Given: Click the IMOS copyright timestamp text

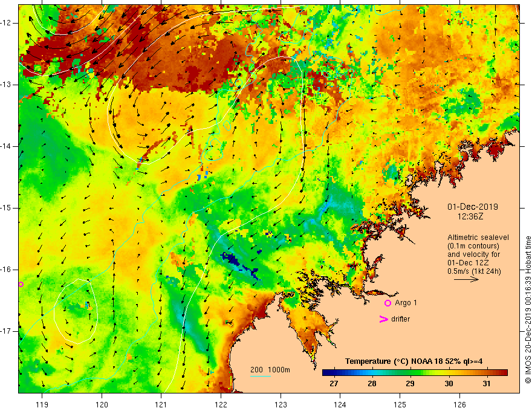Looking at the screenshot, I should 528,309.
